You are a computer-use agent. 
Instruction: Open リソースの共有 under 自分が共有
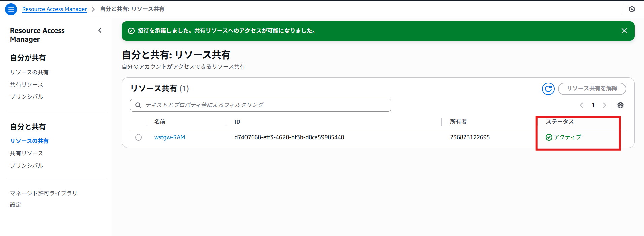pos(29,72)
